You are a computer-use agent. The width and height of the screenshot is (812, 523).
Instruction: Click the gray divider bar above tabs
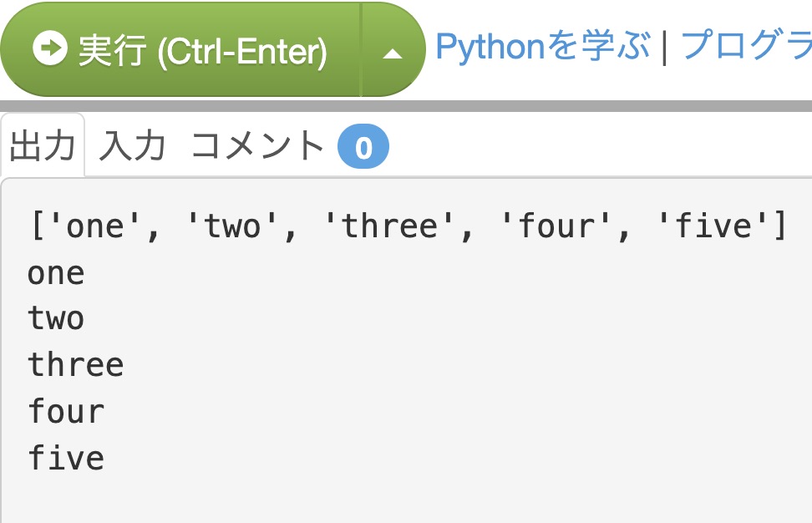click(406, 106)
